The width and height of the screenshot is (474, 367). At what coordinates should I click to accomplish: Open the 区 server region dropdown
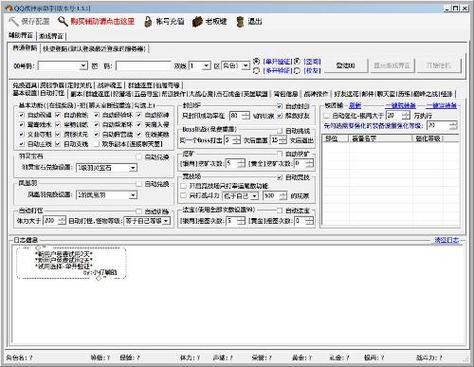235,66
